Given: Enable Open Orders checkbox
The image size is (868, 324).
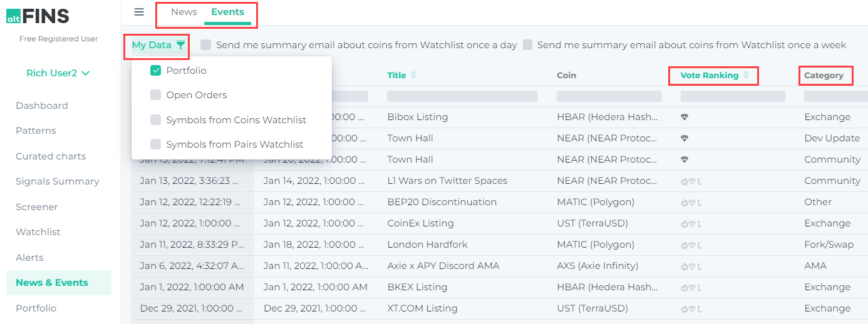Looking at the screenshot, I should click(x=156, y=95).
